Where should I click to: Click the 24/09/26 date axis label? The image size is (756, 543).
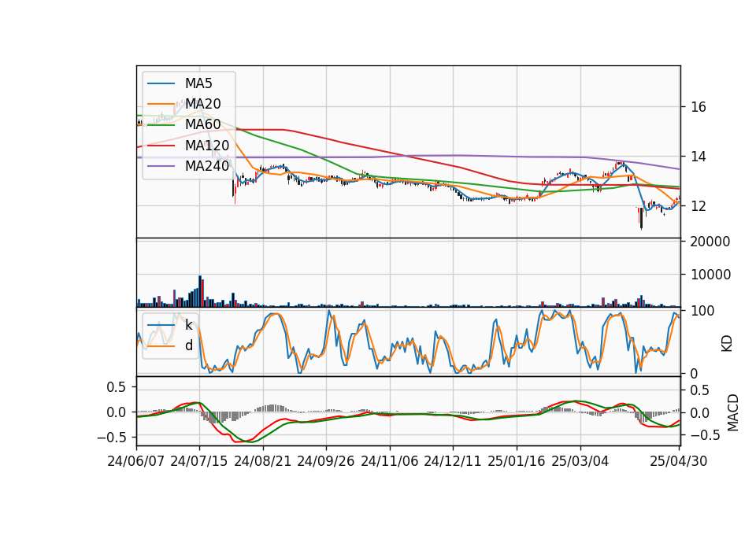(326, 461)
